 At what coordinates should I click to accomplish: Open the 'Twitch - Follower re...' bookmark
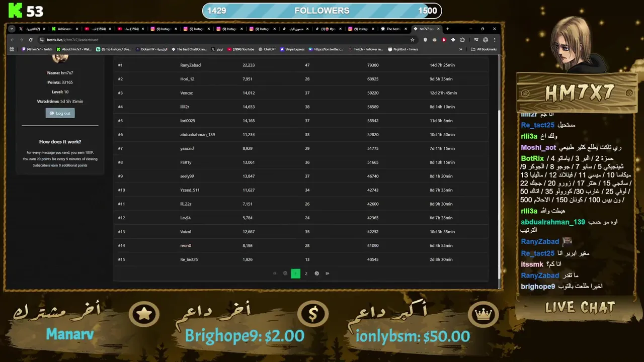365,49
